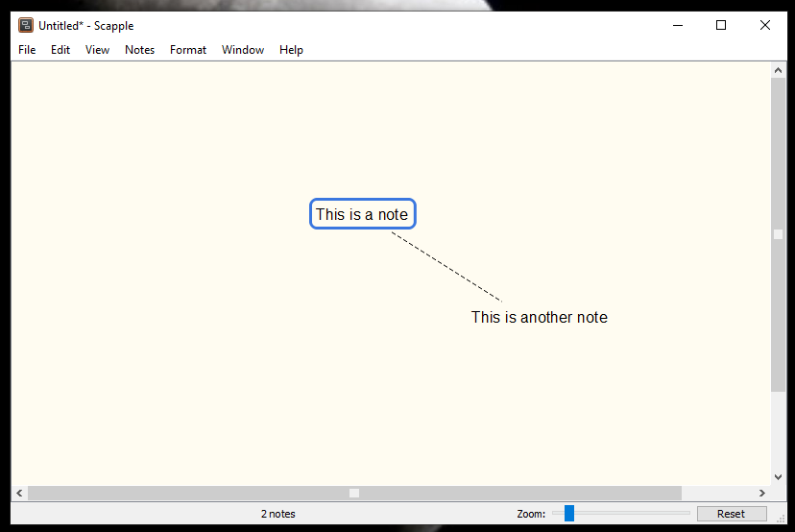Click the vertical scrollbar up arrow
This screenshot has height=532, width=795.
coord(778,70)
